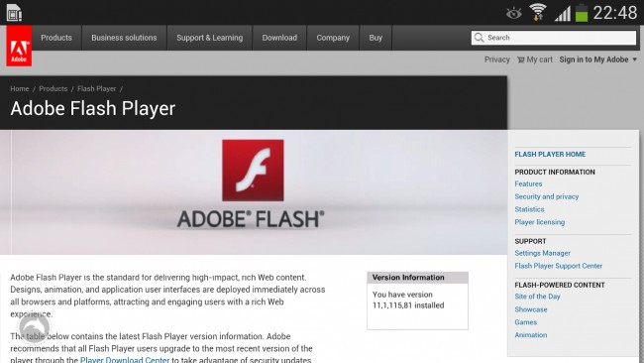This screenshot has height=363, width=644.
Task: Open Settings Manager link
Action: point(542,253)
